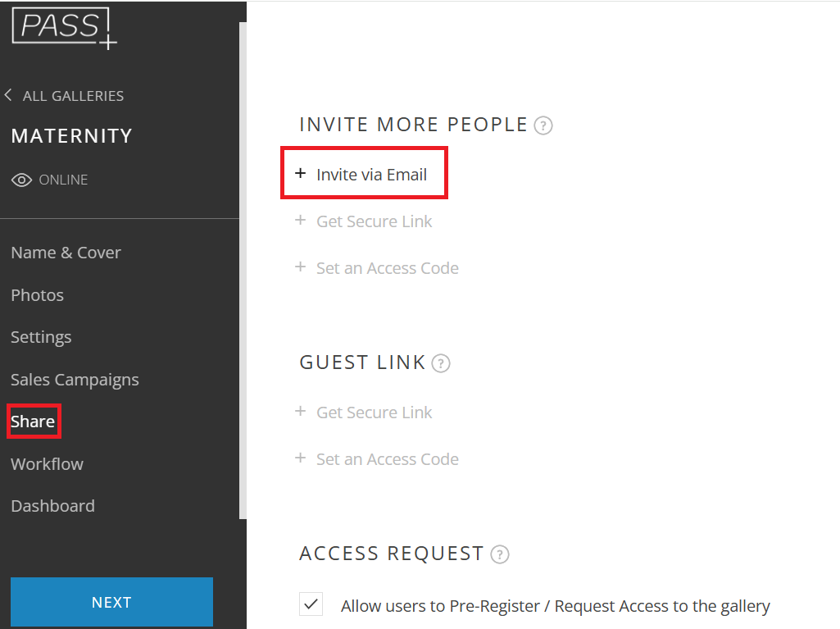The image size is (840, 629).
Task: Click the sidebar vertical scrollbar
Action: click(243, 271)
